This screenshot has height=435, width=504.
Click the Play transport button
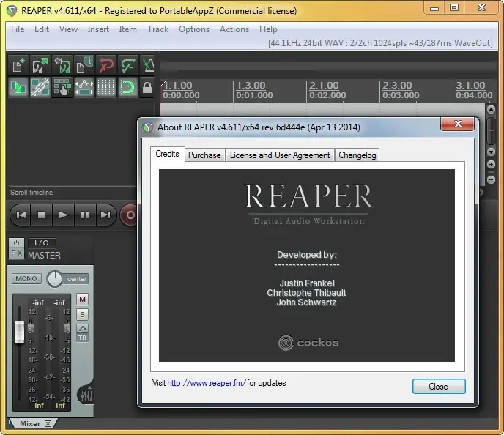63,215
